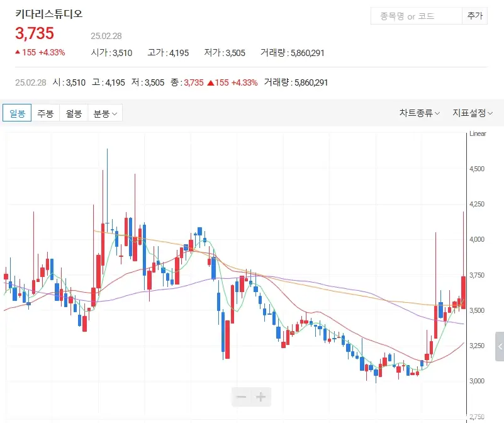Screen dimensions: 504x423
Task: Click the 거래량 : 5,860,291 in header
Action: coord(293,53)
